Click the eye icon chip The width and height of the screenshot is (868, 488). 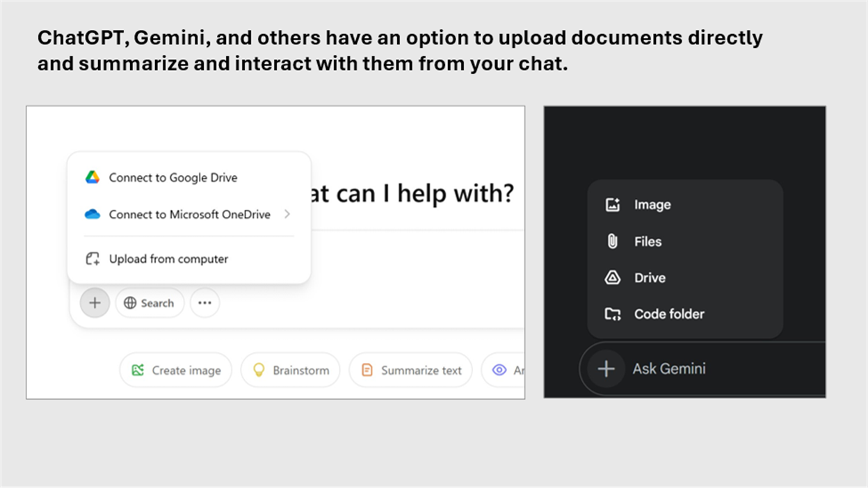pyautogui.click(x=499, y=370)
